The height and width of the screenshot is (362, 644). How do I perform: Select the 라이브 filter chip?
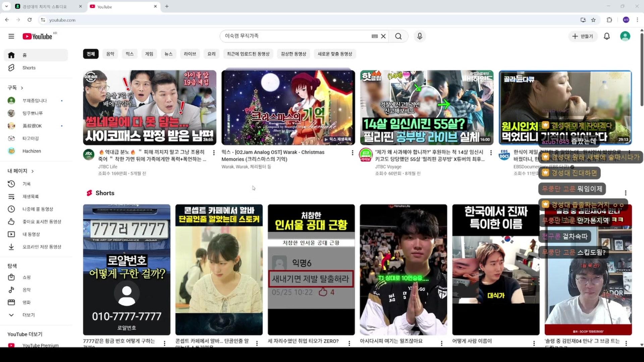190,54
